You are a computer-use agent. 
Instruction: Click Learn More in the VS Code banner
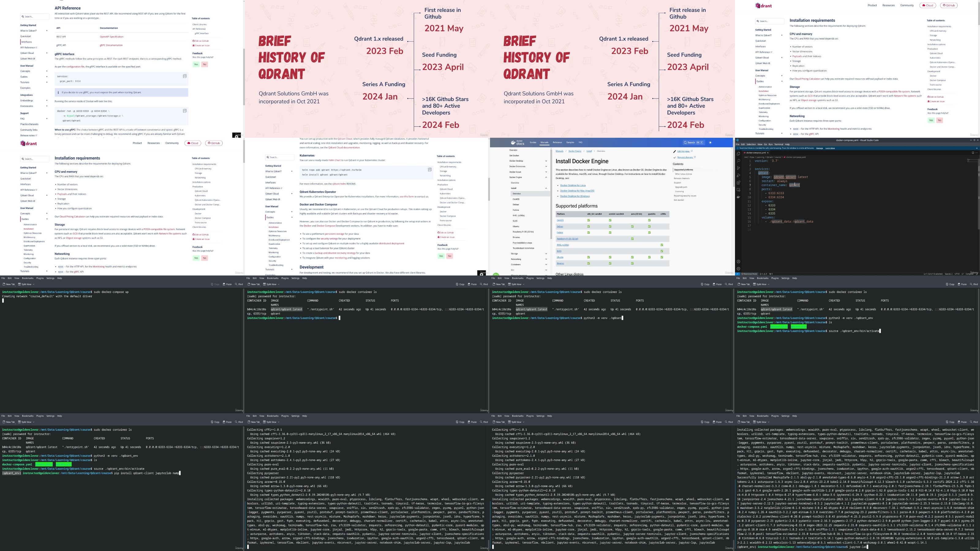[x=830, y=148]
